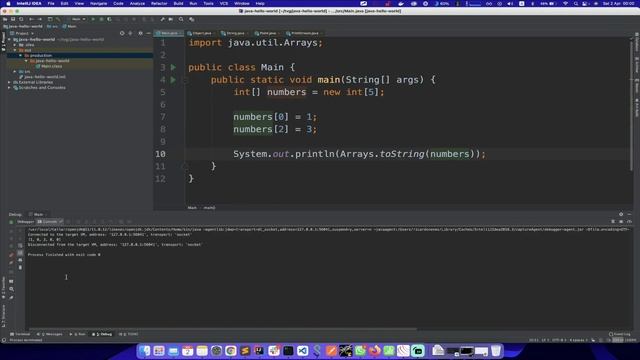Open the Run tool window button
The height and width of the screenshot is (360, 640).
point(78,334)
